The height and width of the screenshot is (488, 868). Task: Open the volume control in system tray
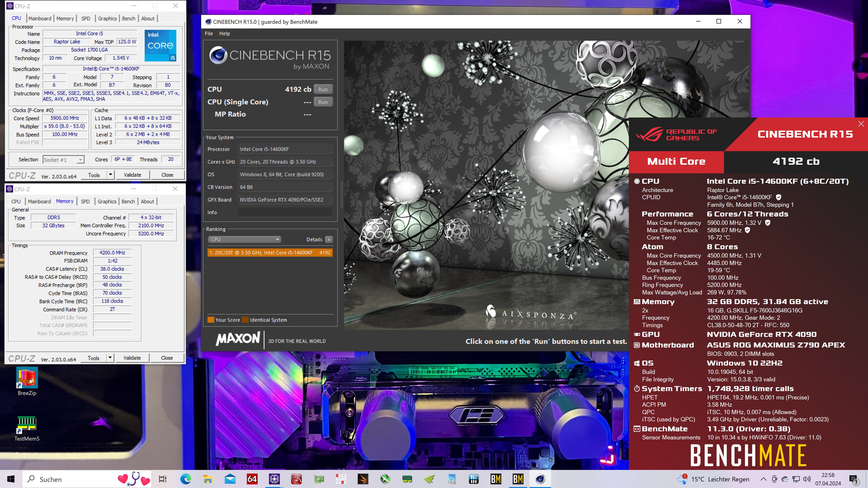[x=807, y=479]
